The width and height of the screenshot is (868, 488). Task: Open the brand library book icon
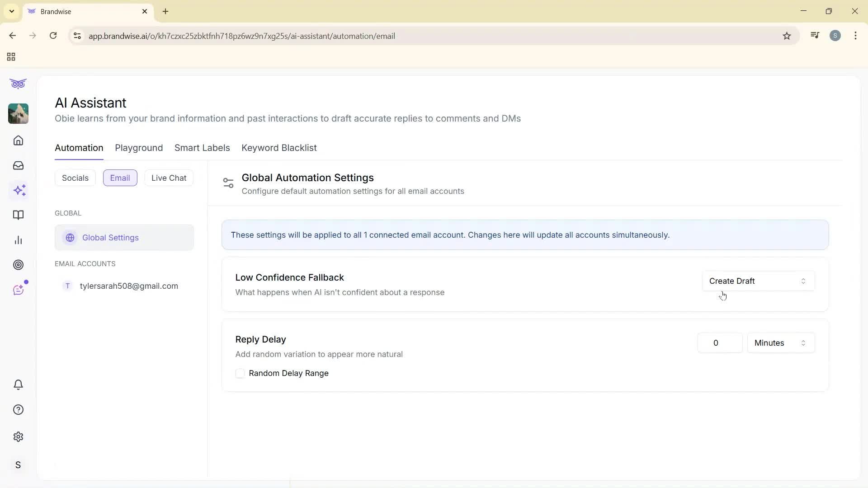pos(18,215)
